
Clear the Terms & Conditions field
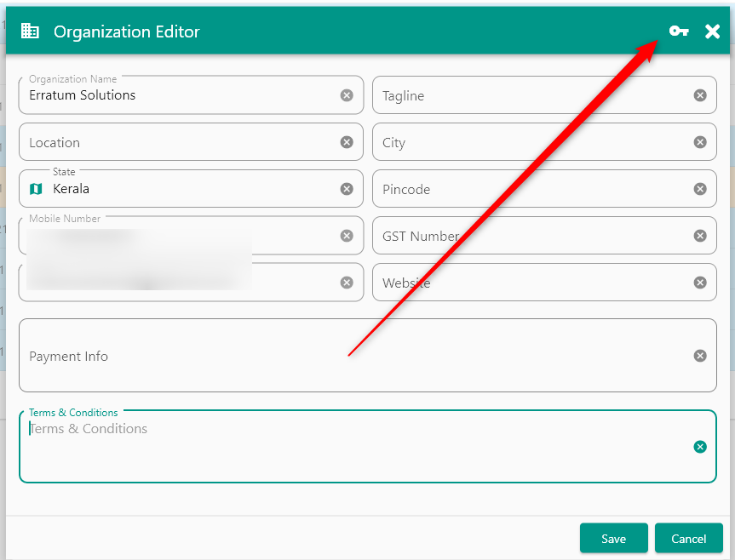pos(700,447)
